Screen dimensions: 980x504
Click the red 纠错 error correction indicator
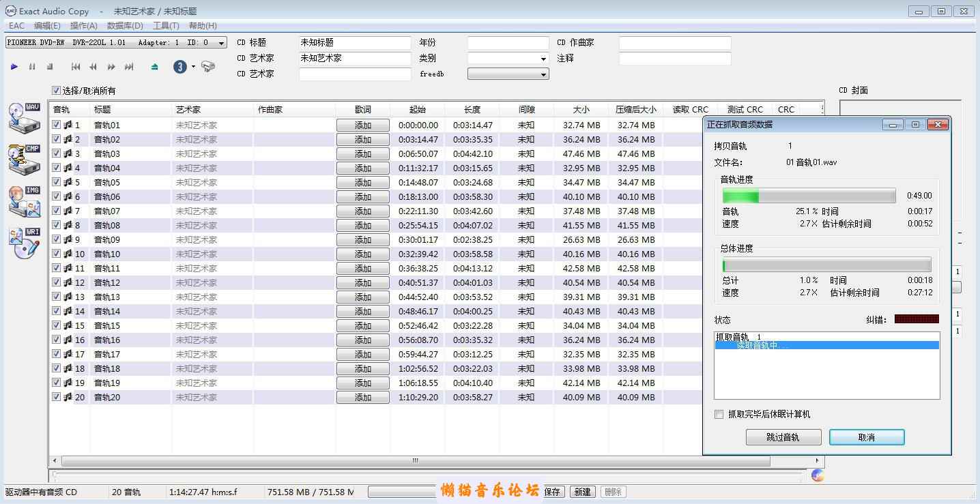[x=917, y=319]
